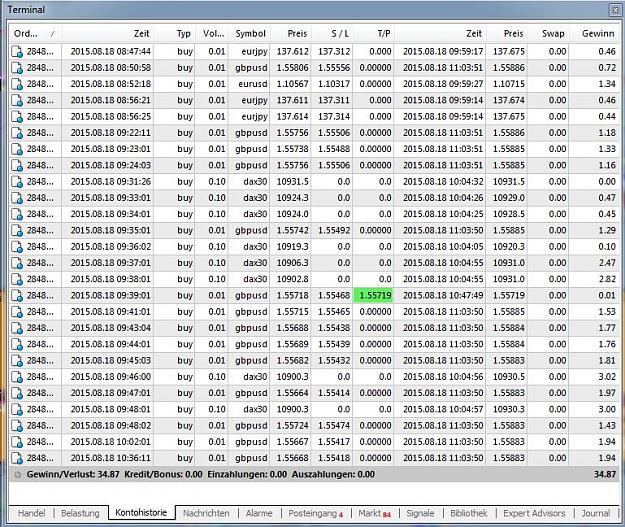
Task: Close the Terminal panel
Action: [x=615, y=10]
